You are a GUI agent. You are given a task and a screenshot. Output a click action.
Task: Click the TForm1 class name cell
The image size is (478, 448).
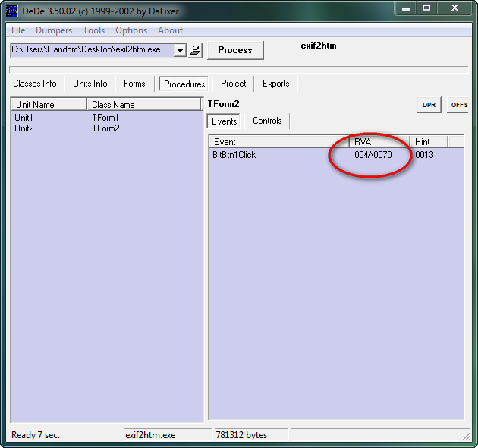[x=105, y=118]
